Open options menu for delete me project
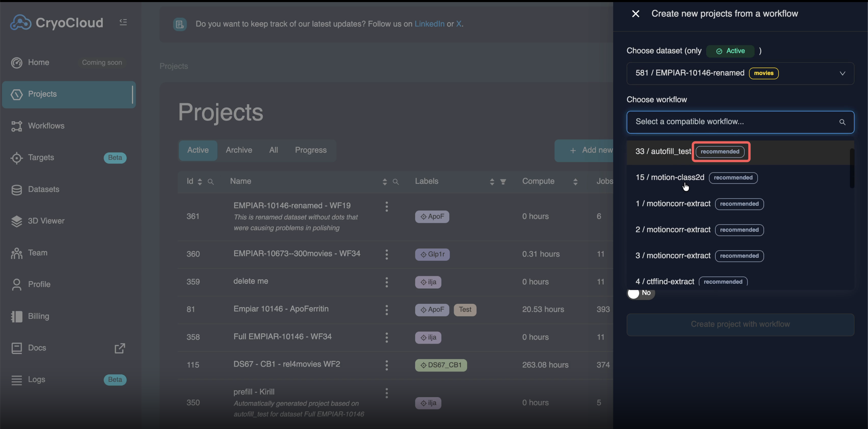This screenshot has height=429, width=868. [386, 282]
